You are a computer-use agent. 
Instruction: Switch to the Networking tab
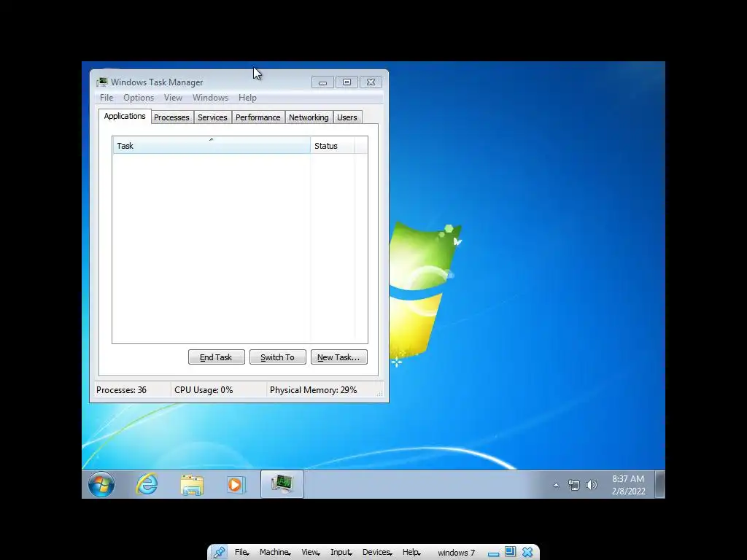pos(309,117)
